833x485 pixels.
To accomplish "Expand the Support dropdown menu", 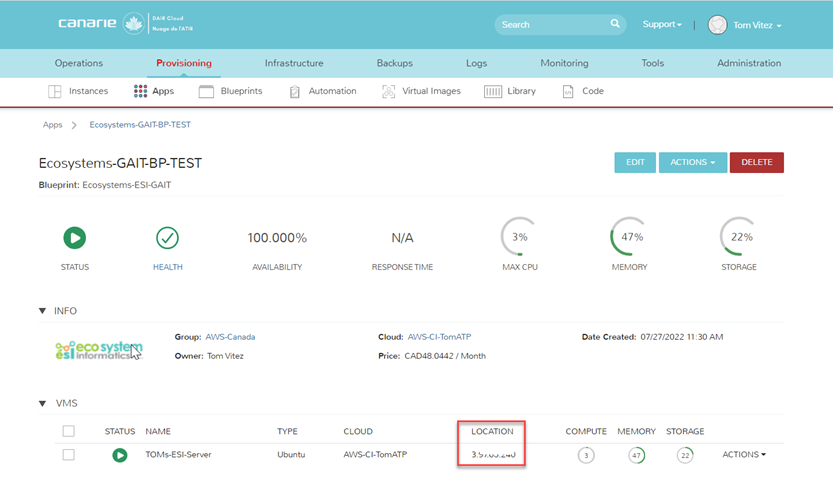I will point(662,24).
